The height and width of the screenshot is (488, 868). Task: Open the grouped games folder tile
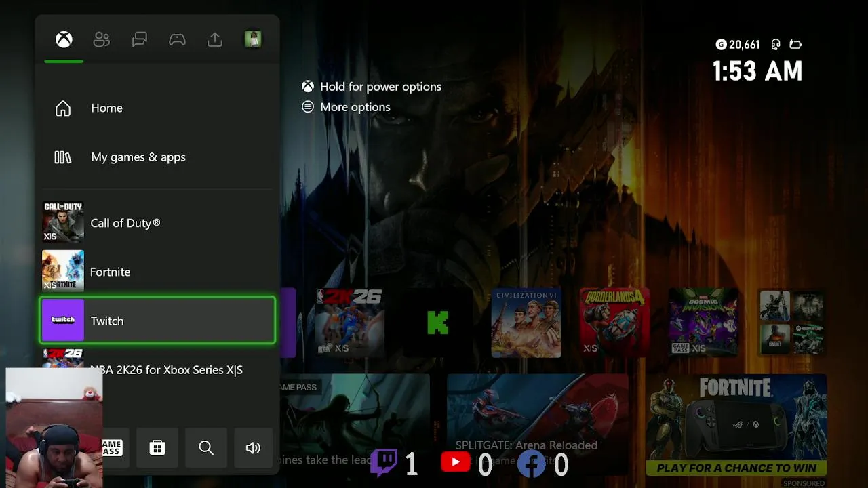pyautogui.click(x=791, y=322)
